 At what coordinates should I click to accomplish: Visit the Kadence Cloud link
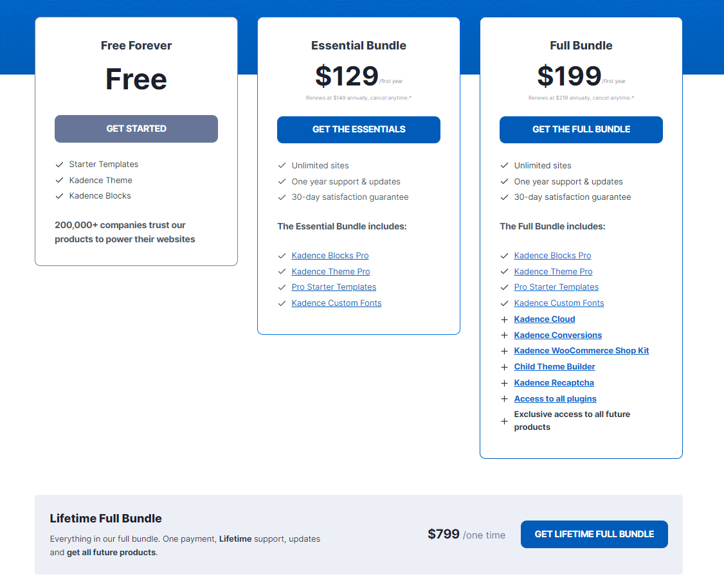click(545, 319)
